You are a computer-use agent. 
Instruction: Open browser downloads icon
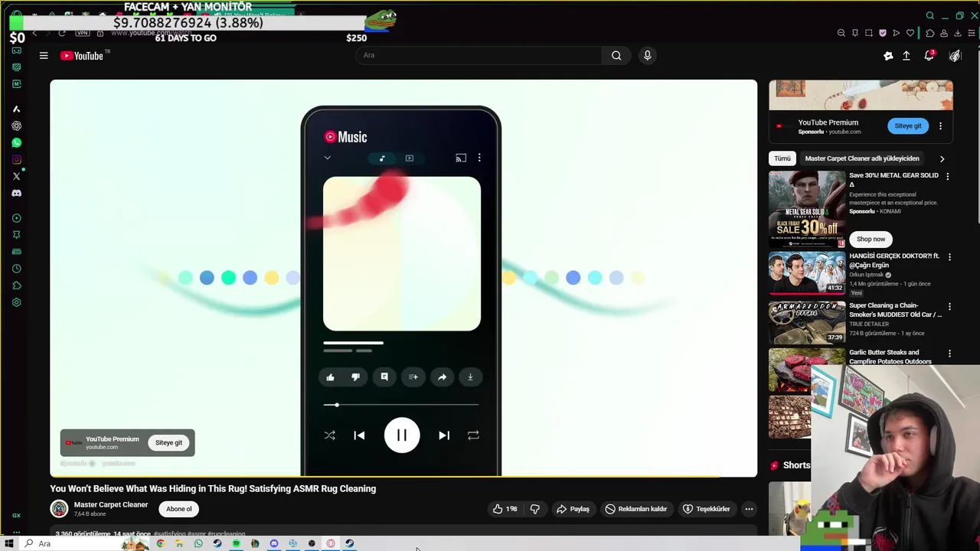click(x=958, y=33)
